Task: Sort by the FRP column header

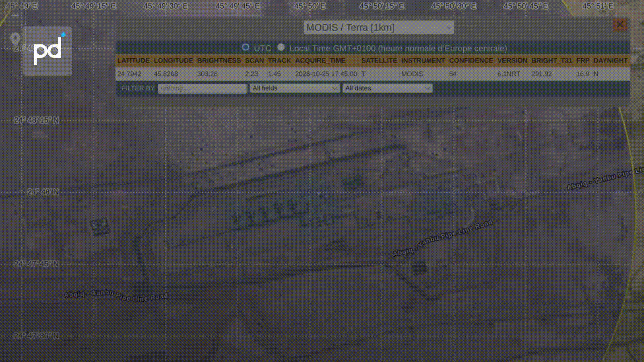Action: 583,60
